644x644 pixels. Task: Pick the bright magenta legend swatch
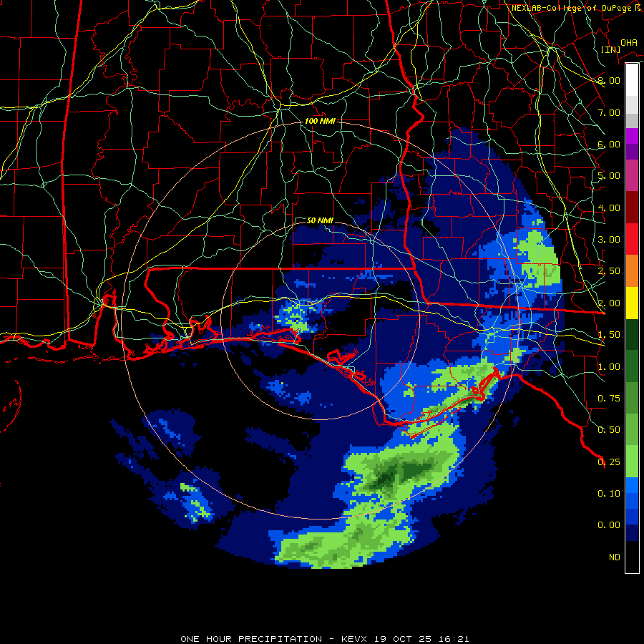click(632, 136)
